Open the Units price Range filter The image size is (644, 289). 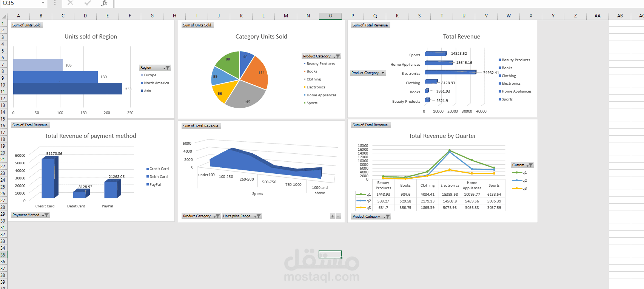[x=242, y=216]
